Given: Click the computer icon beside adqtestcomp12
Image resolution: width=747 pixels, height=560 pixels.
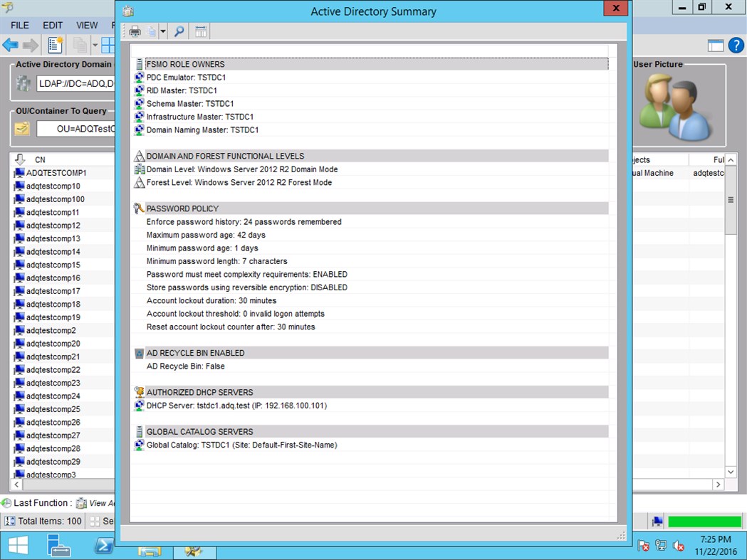Looking at the screenshot, I should [19, 226].
